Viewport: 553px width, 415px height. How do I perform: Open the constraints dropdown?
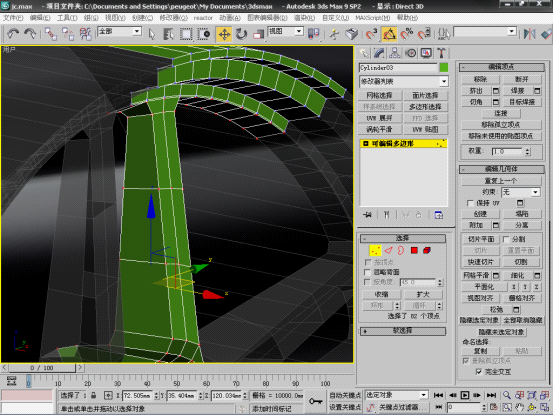coord(521,192)
